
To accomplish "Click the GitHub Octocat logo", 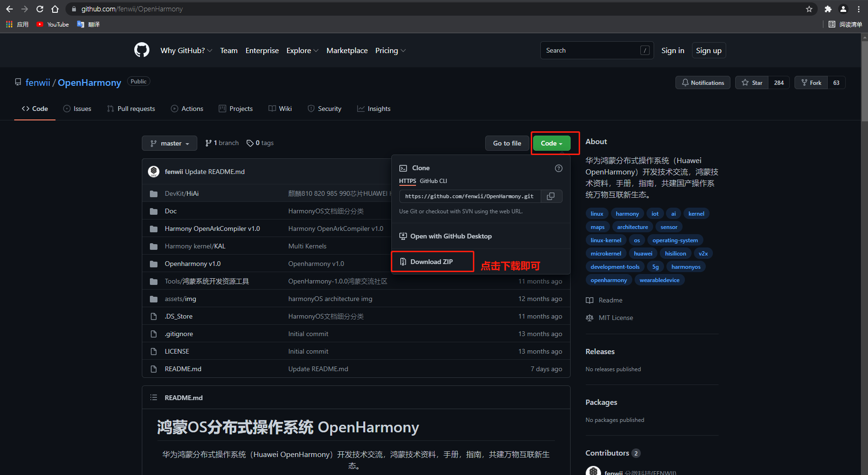I will click(141, 50).
